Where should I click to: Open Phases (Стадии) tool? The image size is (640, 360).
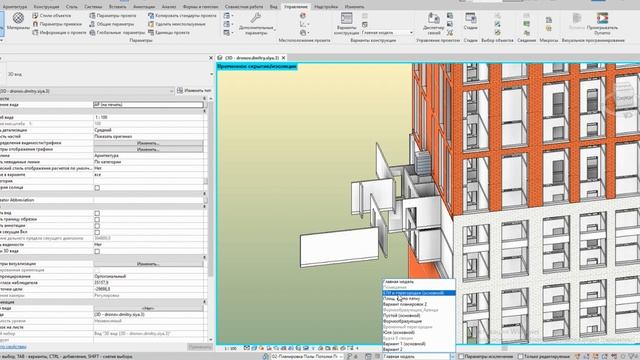471,21
